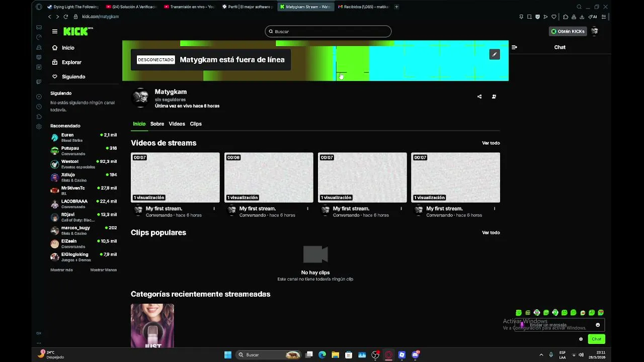Show hidden system tray icons chevron
The height and width of the screenshot is (362, 644).
[541, 355]
